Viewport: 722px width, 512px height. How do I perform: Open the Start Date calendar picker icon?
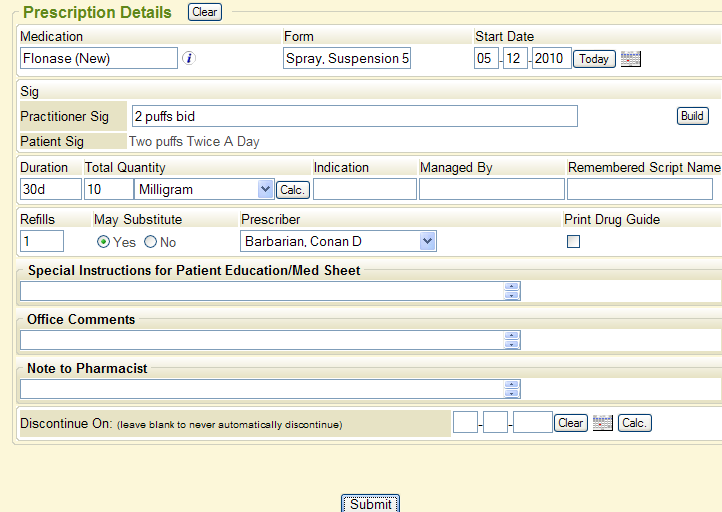630,59
